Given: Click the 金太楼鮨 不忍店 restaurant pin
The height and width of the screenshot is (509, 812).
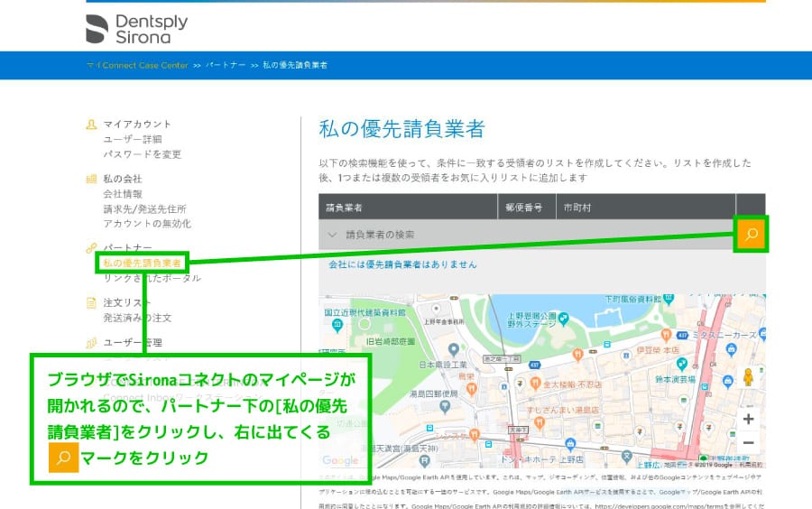Looking at the screenshot, I should click(x=536, y=384).
